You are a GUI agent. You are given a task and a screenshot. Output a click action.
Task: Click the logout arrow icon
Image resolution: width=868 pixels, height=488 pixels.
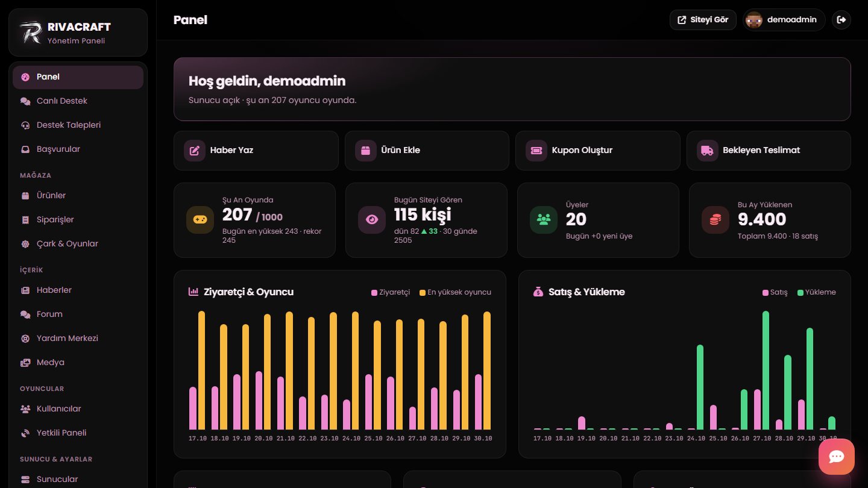pos(841,20)
